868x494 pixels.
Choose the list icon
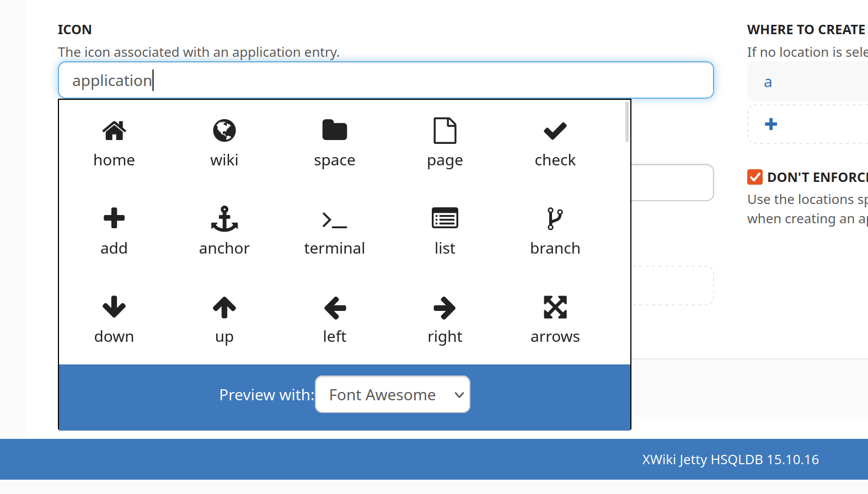(x=445, y=219)
